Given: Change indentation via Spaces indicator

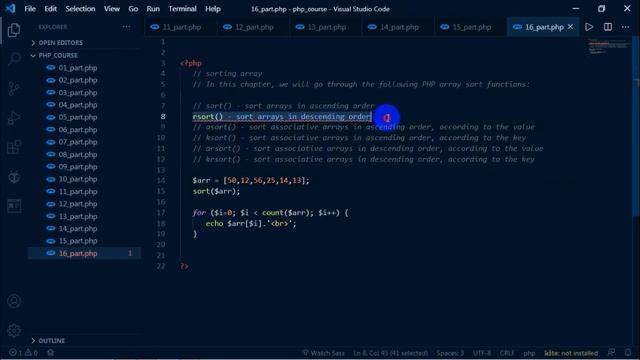Looking at the screenshot, I should pos(450,353).
